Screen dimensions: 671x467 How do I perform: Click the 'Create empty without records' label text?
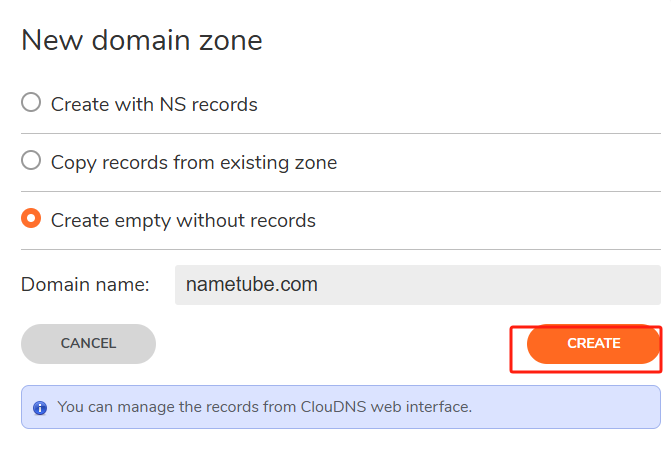click(183, 221)
